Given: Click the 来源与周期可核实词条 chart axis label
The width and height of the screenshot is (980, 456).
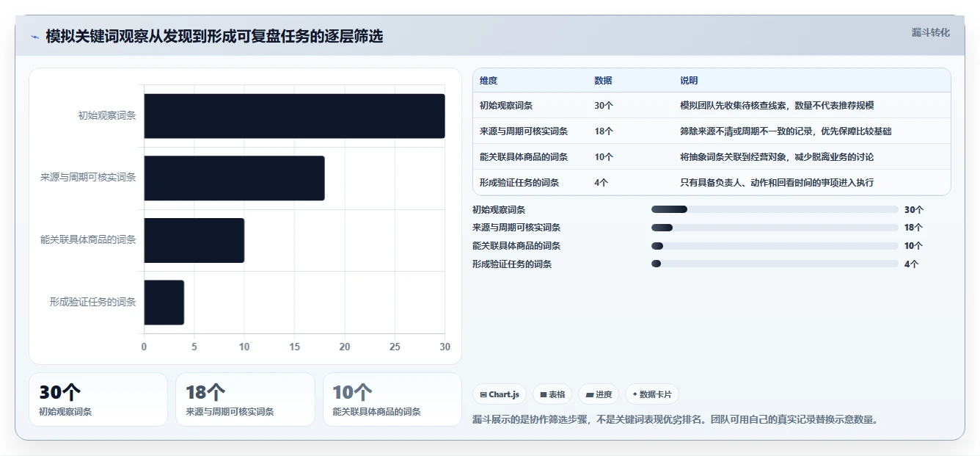Looking at the screenshot, I should [88, 177].
